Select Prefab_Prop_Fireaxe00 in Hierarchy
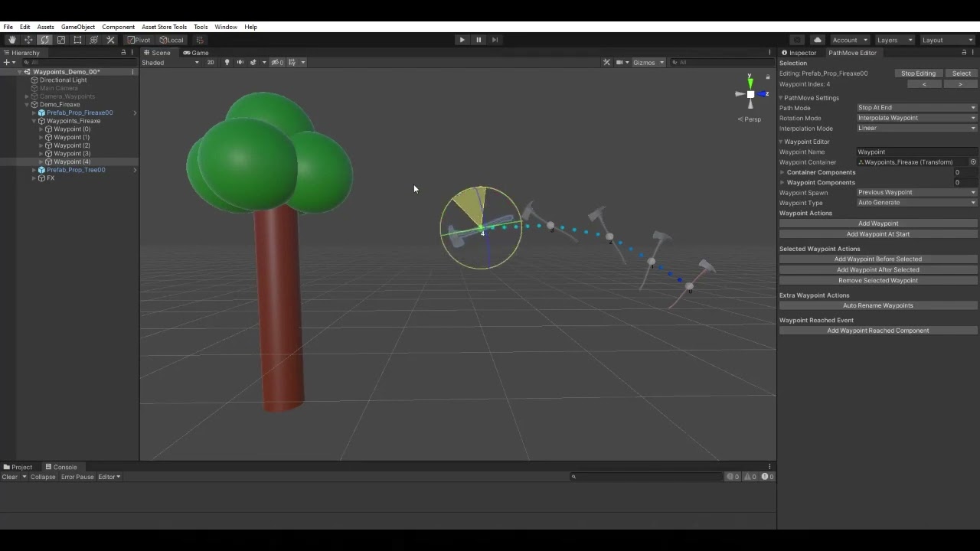Image resolution: width=980 pixels, height=551 pixels. click(80, 112)
